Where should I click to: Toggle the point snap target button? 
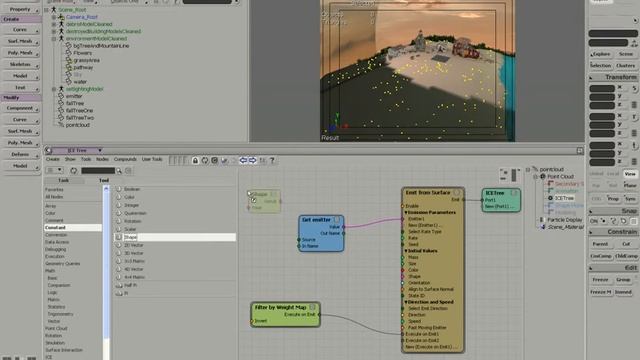click(604, 221)
